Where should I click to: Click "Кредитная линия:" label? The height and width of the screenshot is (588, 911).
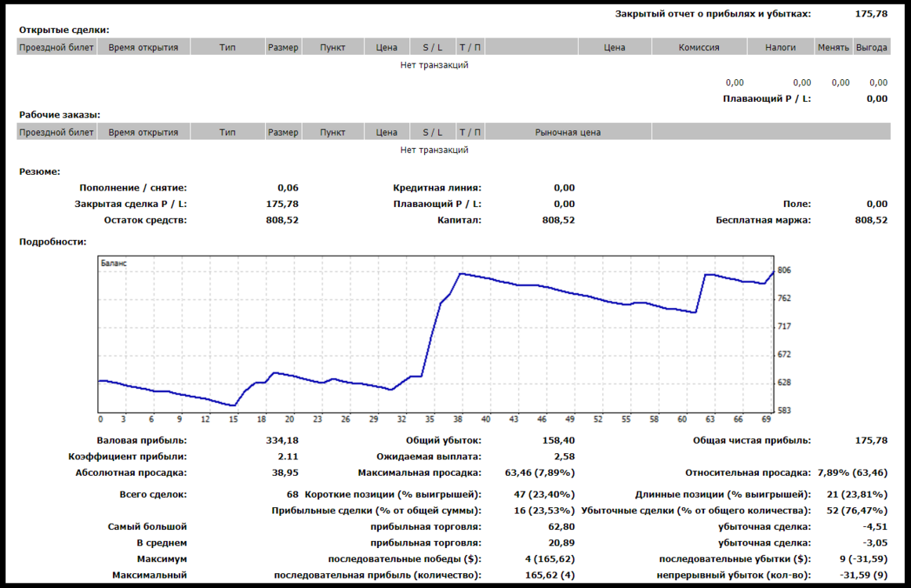[437, 188]
